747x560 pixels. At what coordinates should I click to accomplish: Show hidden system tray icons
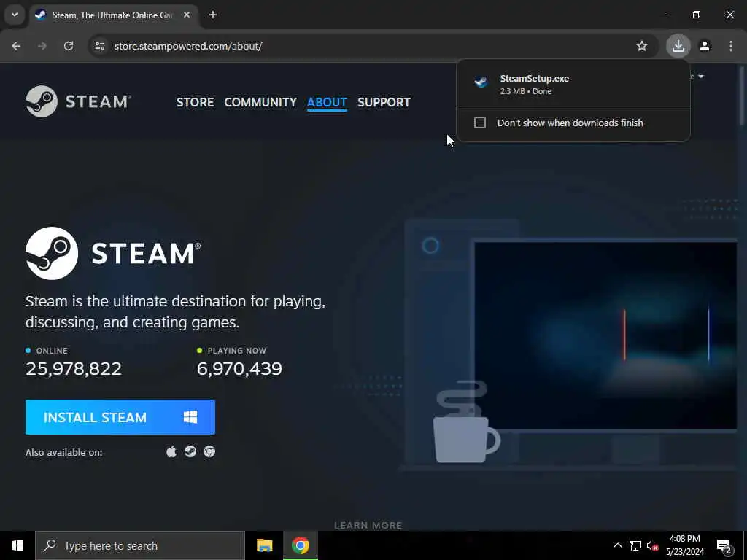point(617,545)
